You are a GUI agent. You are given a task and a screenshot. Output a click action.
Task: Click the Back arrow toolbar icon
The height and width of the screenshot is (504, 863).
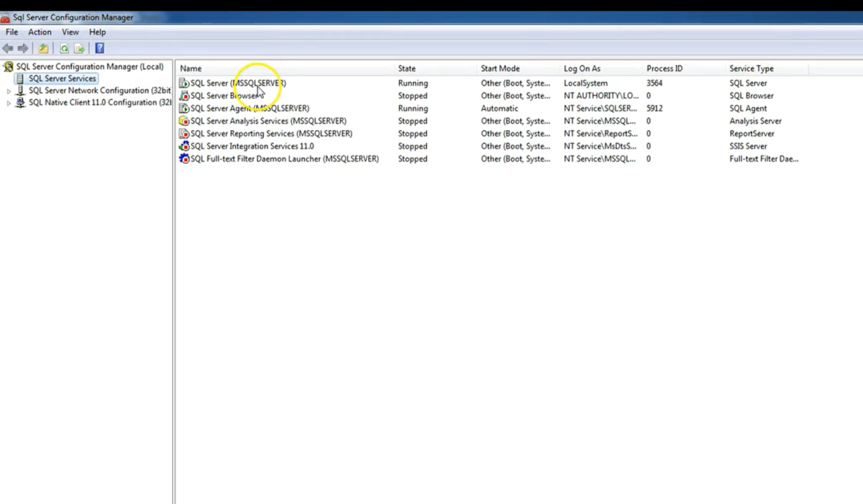point(8,49)
